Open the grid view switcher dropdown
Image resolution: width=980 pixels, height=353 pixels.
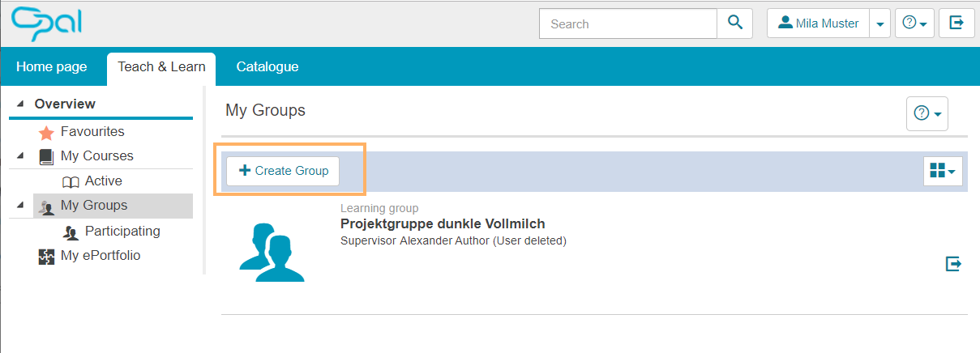pyautogui.click(x=944, y=171)
